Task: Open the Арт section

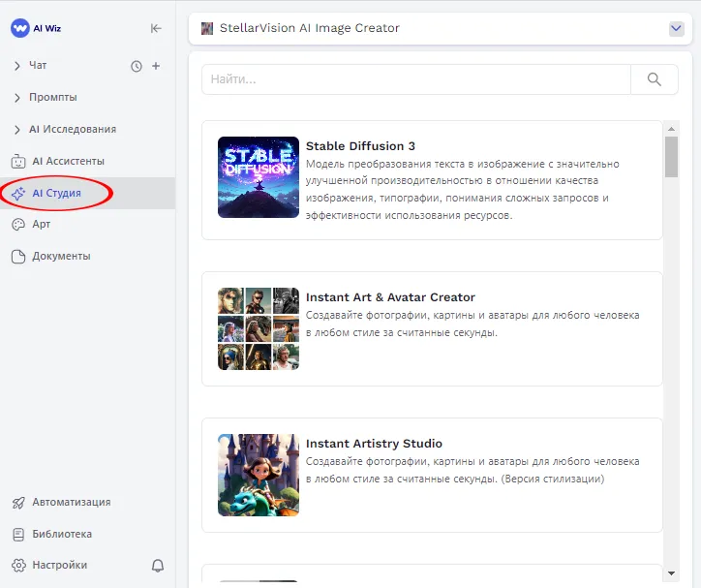Action: [x=41, y=224]
